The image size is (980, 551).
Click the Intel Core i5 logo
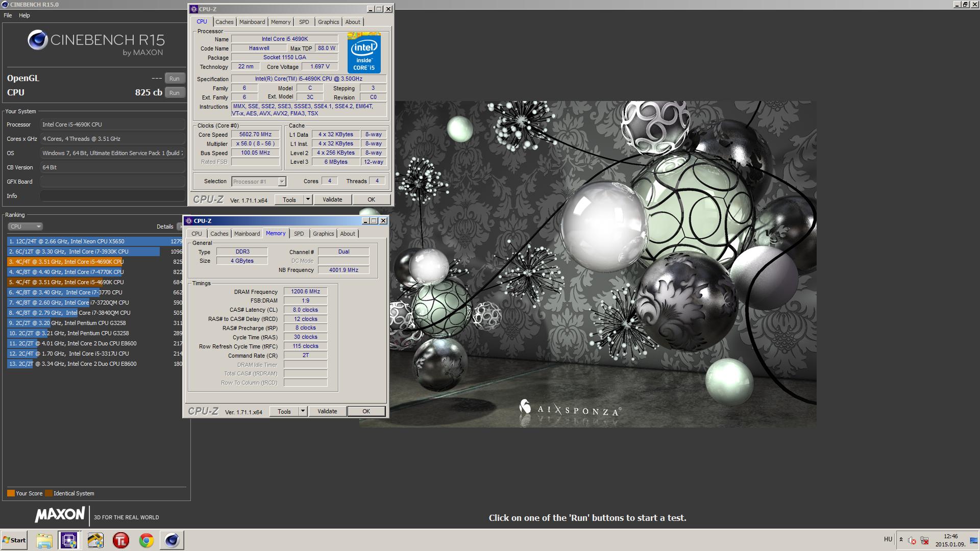[364, 53]
